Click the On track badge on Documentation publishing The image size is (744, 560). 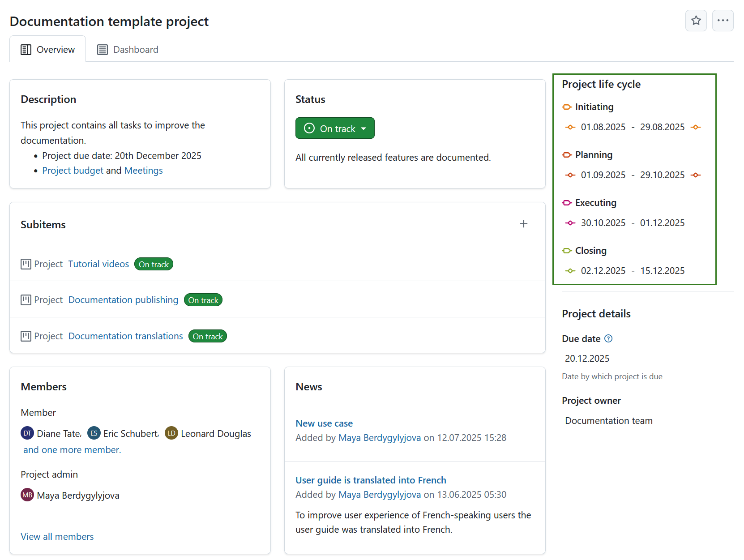tap(203, 299)
